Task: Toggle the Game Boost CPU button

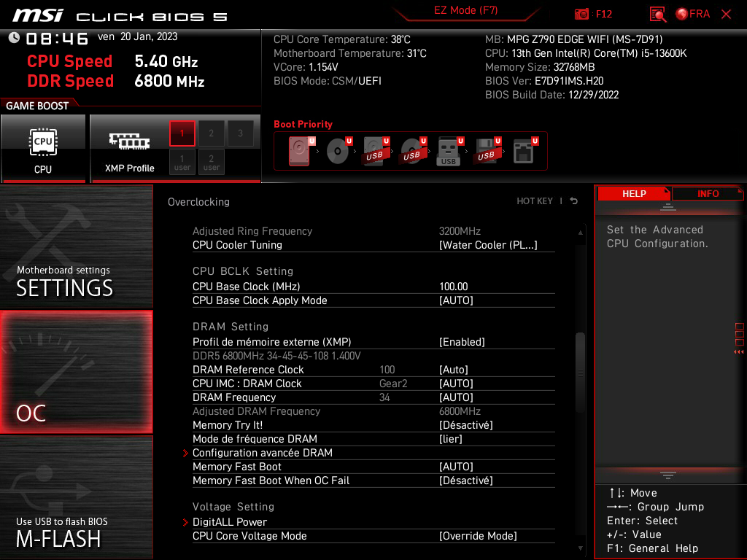Action: click(x=43, y=149)
